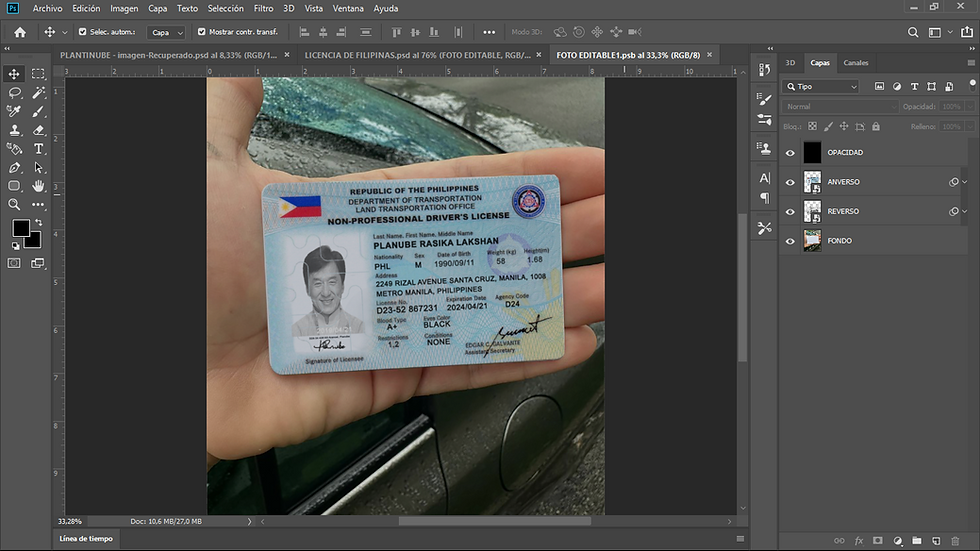
Task: Click the horizontal scrollbar thumb
Action: click(x=494, y=521)
